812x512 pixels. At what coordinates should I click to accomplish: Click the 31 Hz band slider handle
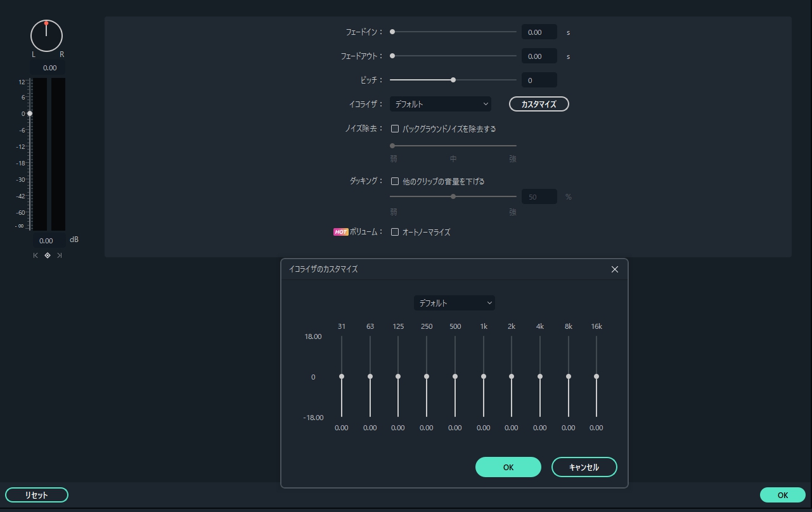click(342, 376)
